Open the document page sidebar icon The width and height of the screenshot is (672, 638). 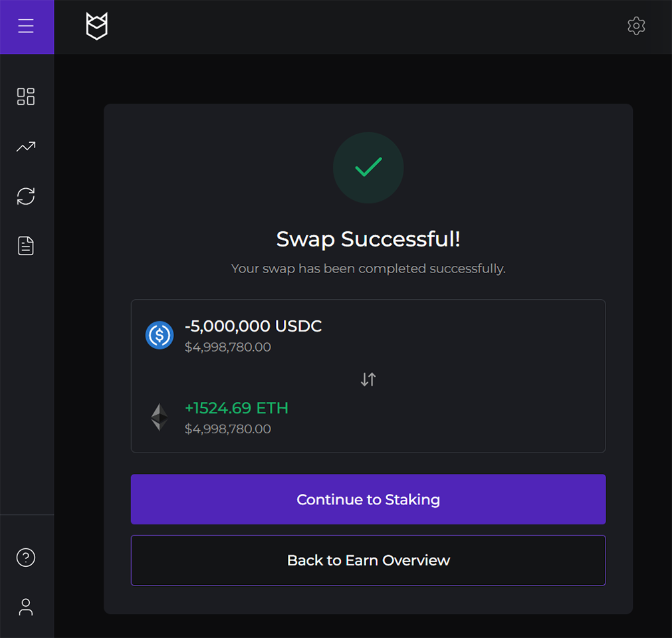[x=26, y=246]
